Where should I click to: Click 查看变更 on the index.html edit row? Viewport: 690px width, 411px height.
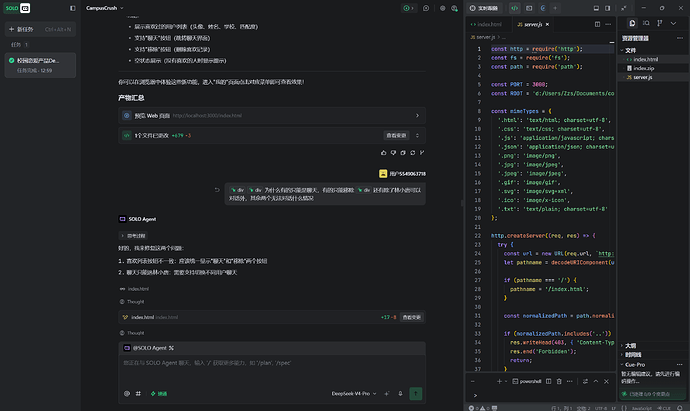coord(411,317)
